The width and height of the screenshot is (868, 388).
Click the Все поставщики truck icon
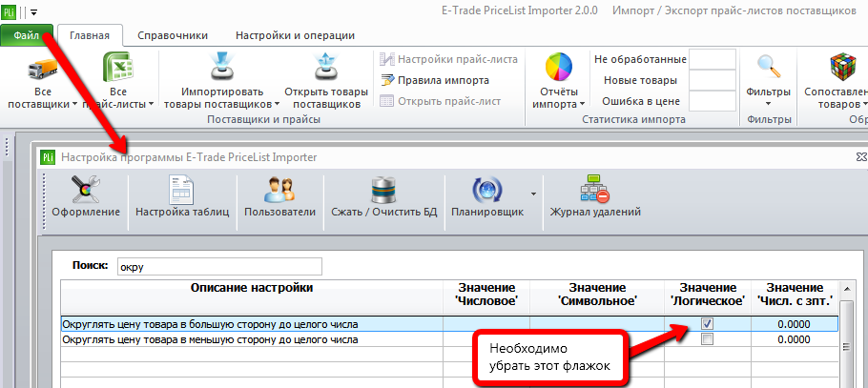43,69
